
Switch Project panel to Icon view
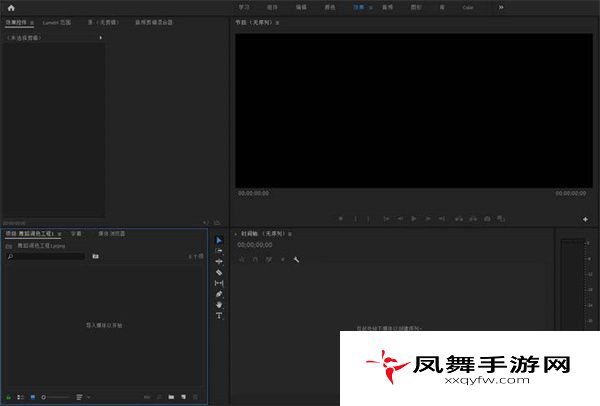(33, 397)
